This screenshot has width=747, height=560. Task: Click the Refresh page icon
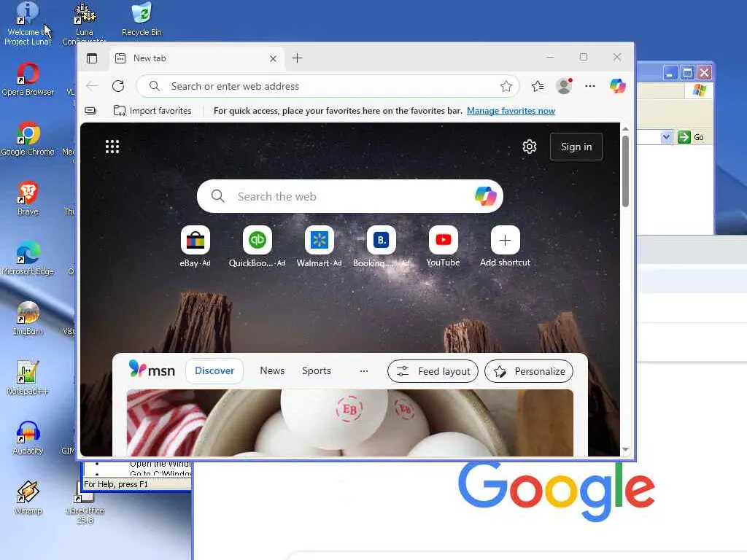click(118, 86)
